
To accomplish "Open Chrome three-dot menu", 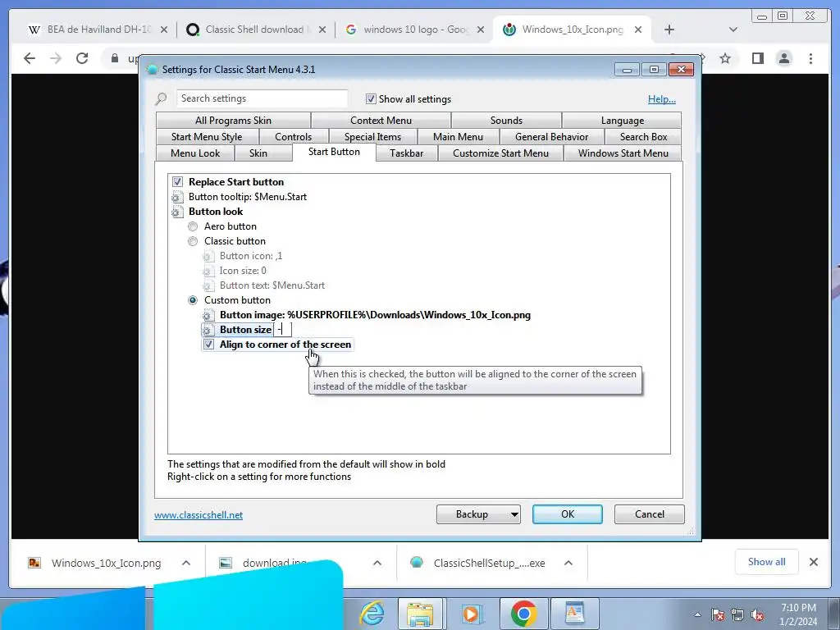I will [x=810, y=58].
